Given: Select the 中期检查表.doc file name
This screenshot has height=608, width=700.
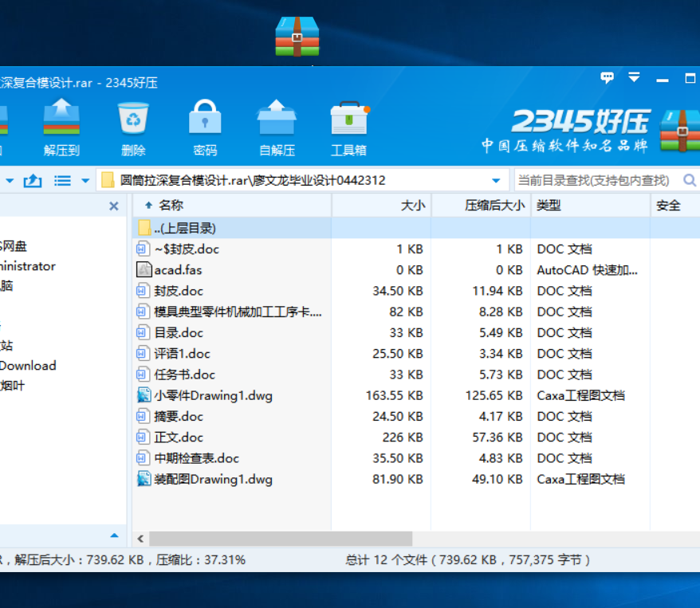Looking at the screenshot, I should coord(196,458).
